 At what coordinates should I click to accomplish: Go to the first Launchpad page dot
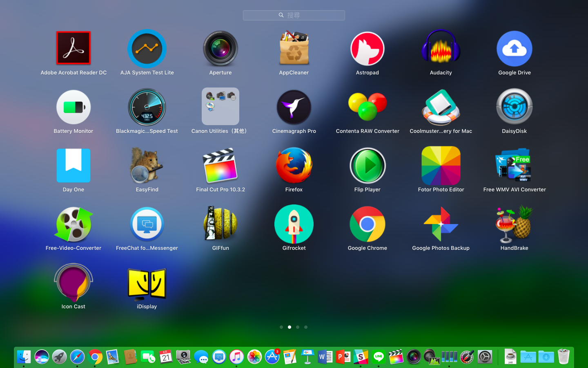tap(281, 327)
